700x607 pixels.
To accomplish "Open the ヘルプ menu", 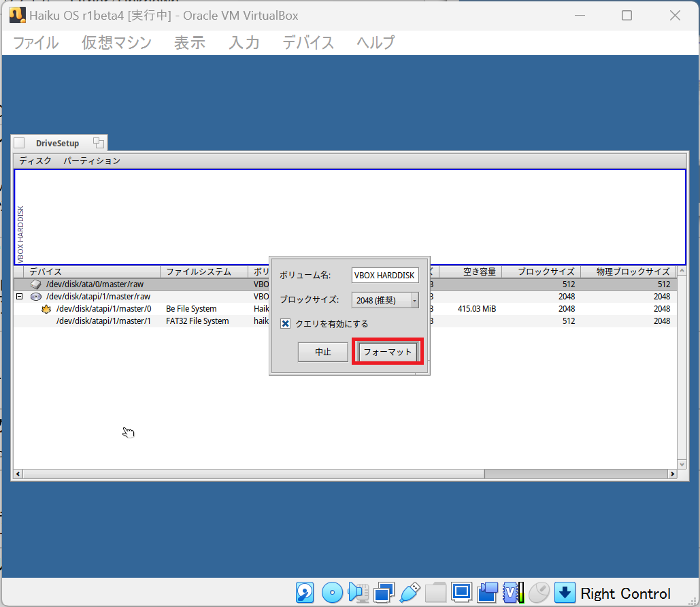I will (x=376, y=43).
